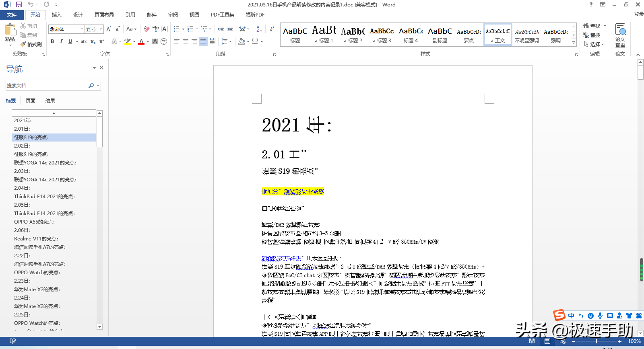Expand the styles gallery
The width and height of the screenshot is (644, 349).
(574, 43)
